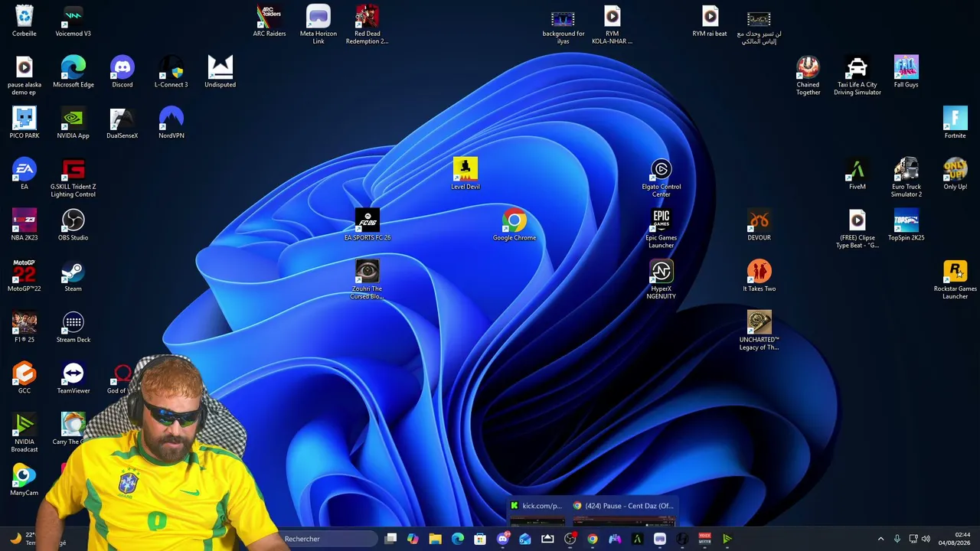Select the Level Devil desktop icon
The width and height of the screenshot is (980, 551).
coord(465,174)
